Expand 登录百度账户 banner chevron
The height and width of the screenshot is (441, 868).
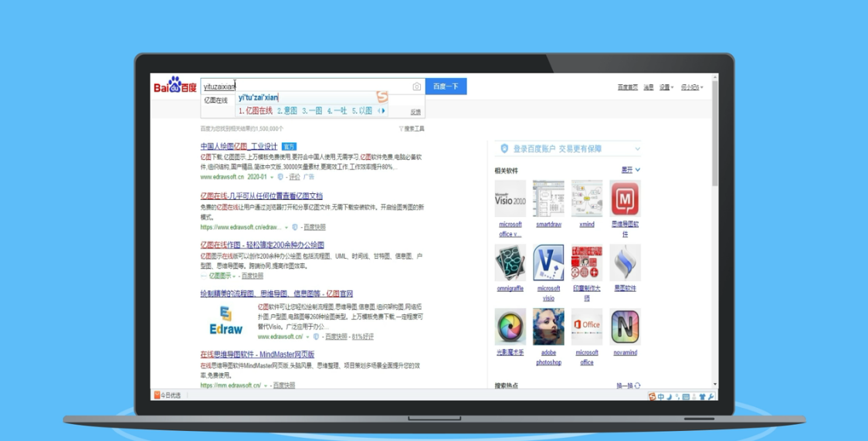(637, 149)
